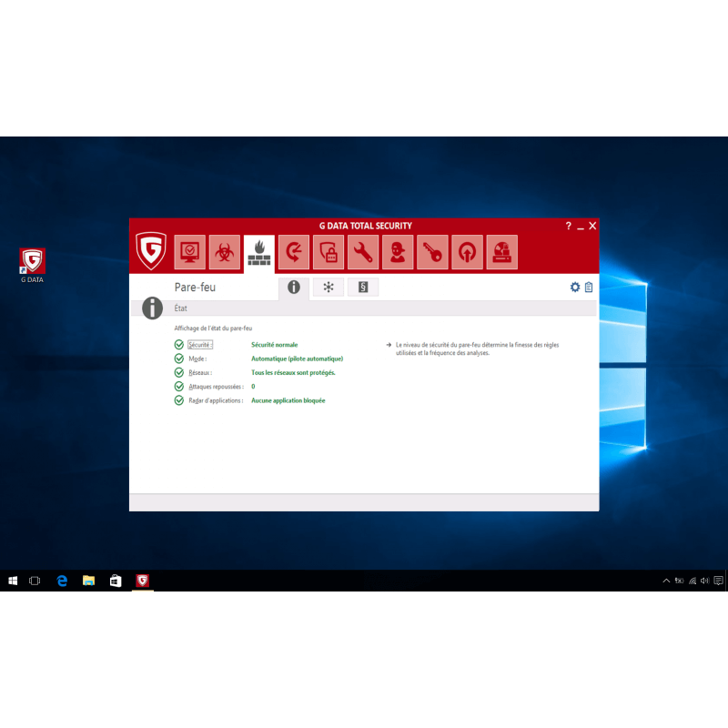728x728 pixels.
Task: Open the Action Center notifications icon
Action: tap(718, 581)
